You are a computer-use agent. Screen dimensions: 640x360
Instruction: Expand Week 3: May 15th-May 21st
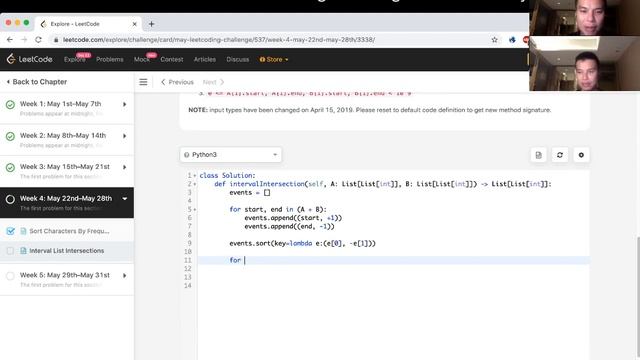click(124, 167)
